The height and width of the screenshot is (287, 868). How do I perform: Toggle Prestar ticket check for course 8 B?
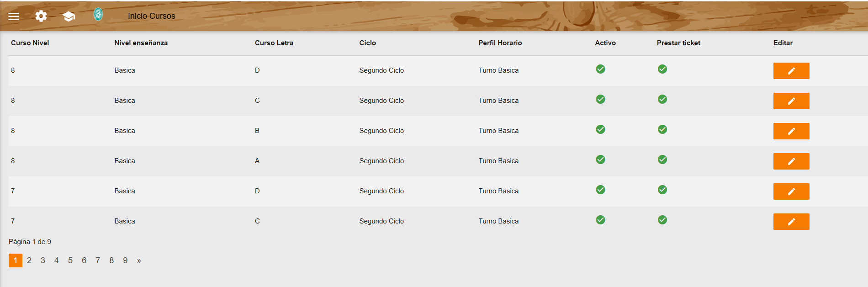pos(662,129)
